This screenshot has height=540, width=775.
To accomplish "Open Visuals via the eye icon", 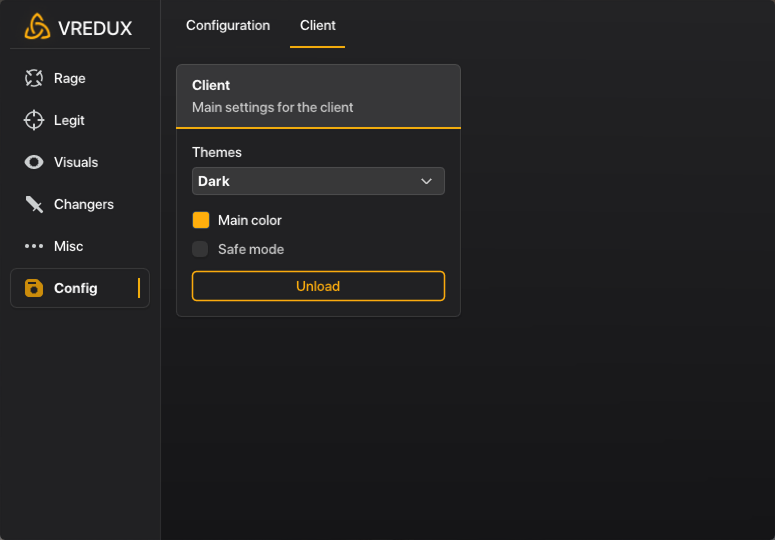I will point(34,162).
